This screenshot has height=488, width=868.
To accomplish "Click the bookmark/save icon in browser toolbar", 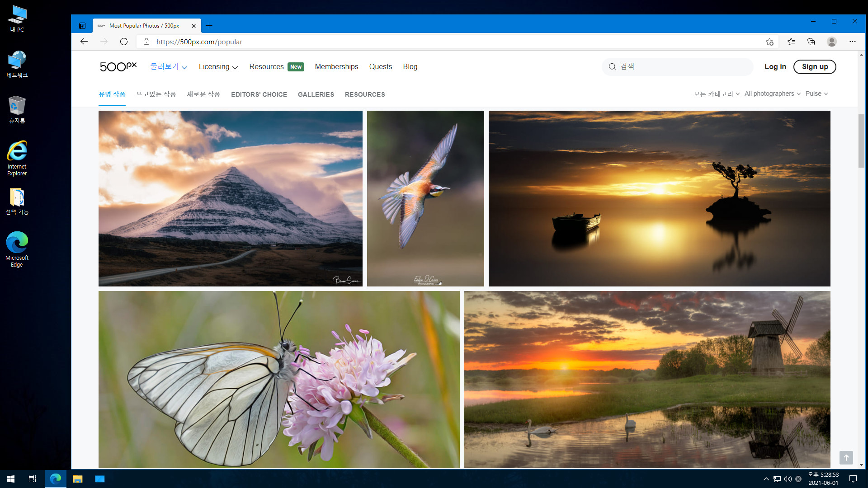I will click(769, 42).
